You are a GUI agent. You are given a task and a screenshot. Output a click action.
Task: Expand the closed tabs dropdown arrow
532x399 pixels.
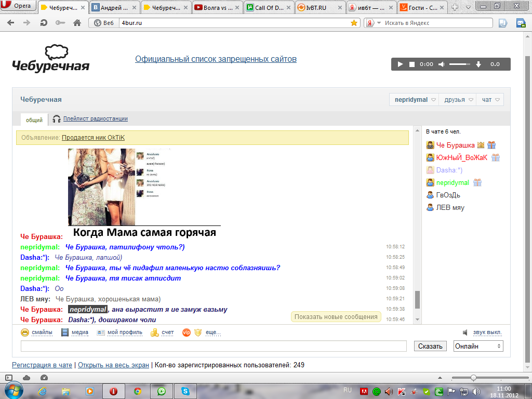(x=468, y=7)
